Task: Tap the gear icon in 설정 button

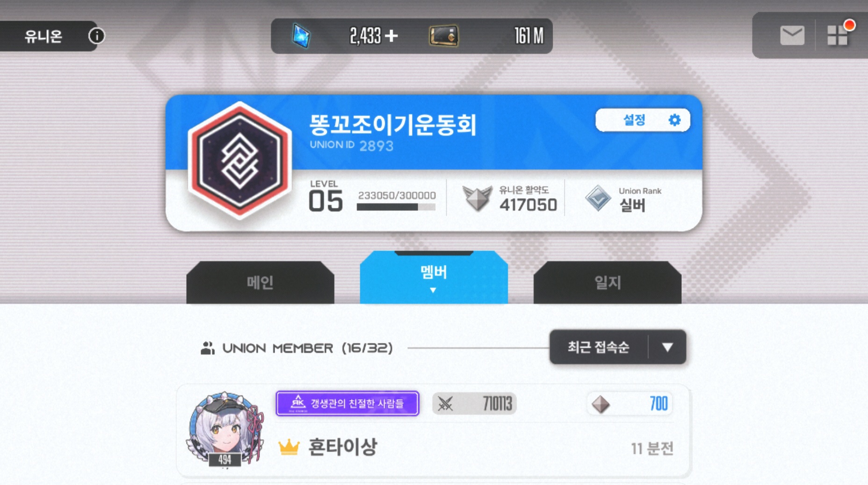Action: (x=674, y=120)
